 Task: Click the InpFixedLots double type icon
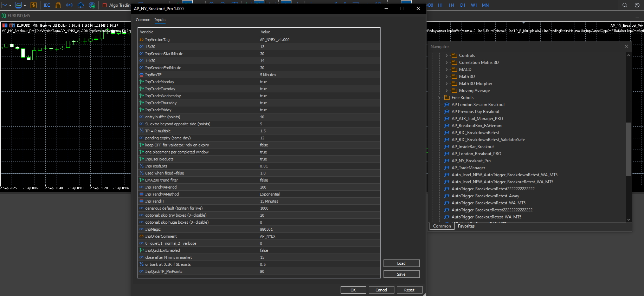click(141, 166)
